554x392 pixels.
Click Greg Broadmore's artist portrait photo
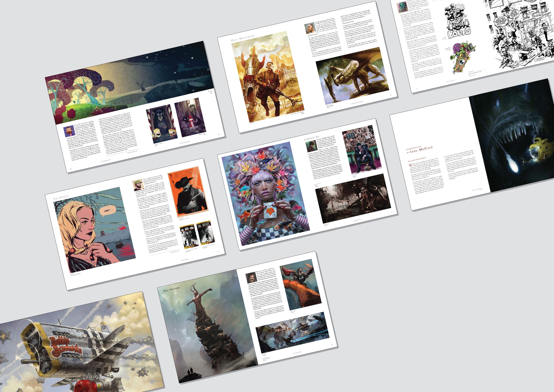click(x=310, y=28)
